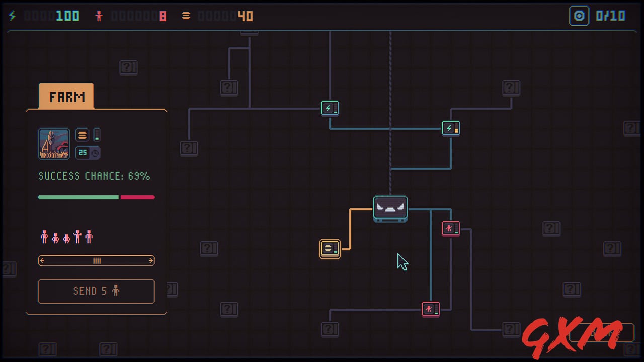The width and height of the screenshot is (644, 362).
Task: Select the lower red population node
Action: (x=431, y=309)
